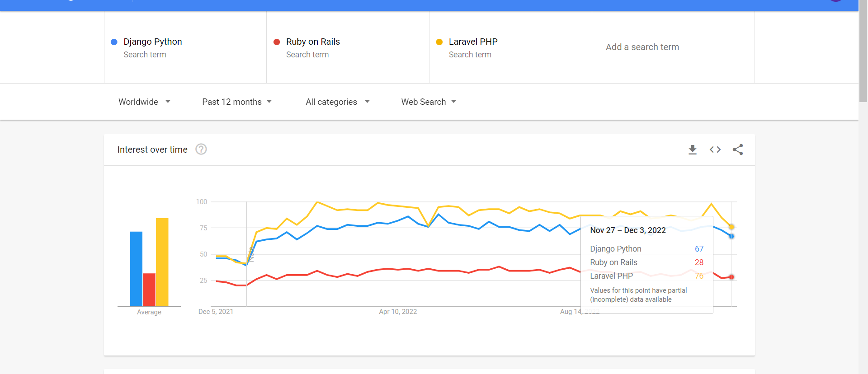868x374 pixels.
Task: Open the Interest over time help icon
Action: pos(201,149)
